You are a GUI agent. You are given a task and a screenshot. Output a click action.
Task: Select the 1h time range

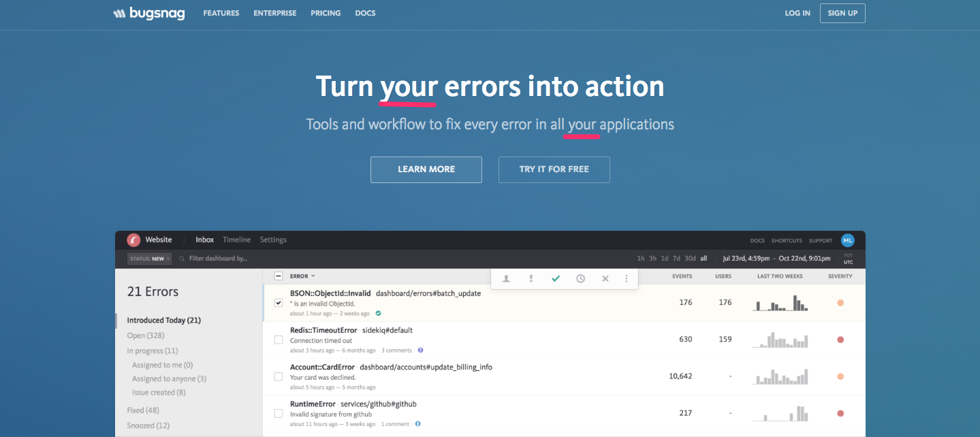pyautogui.click(x=641, y=259)
